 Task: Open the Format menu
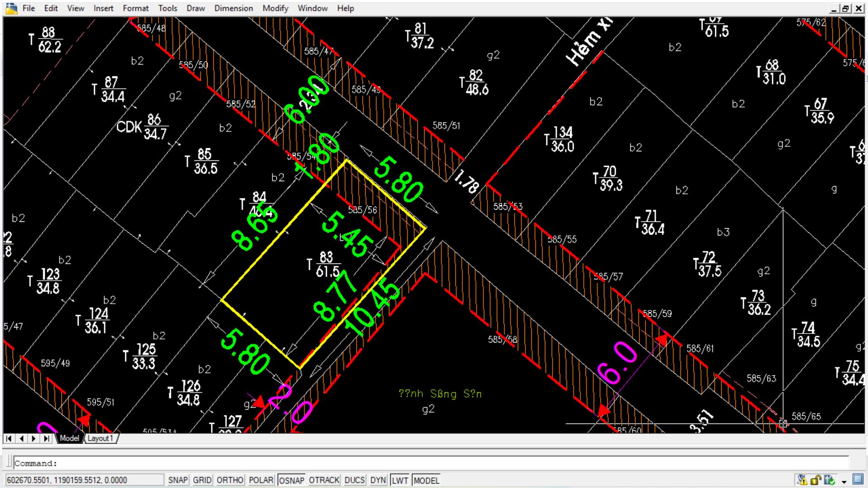point(136,8)
